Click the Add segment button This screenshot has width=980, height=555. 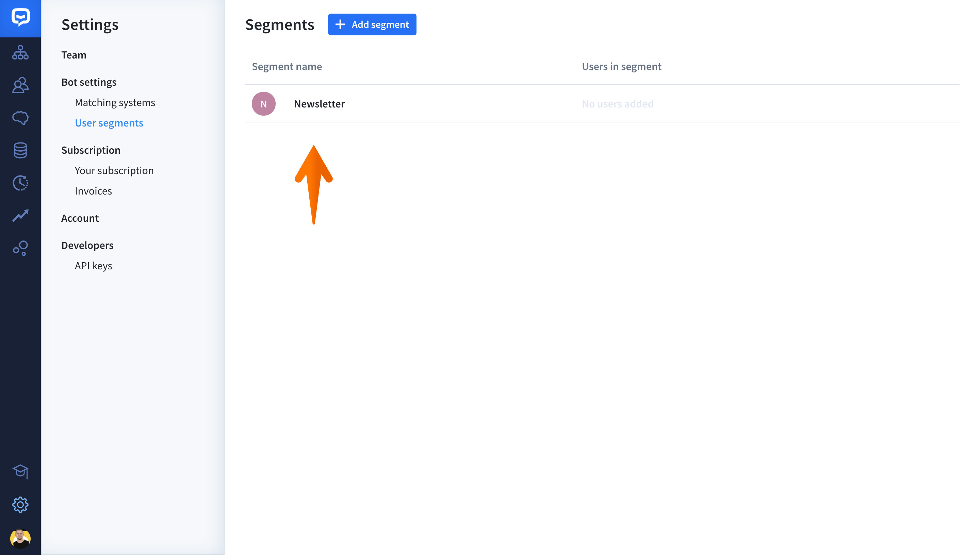coord(372,24)
